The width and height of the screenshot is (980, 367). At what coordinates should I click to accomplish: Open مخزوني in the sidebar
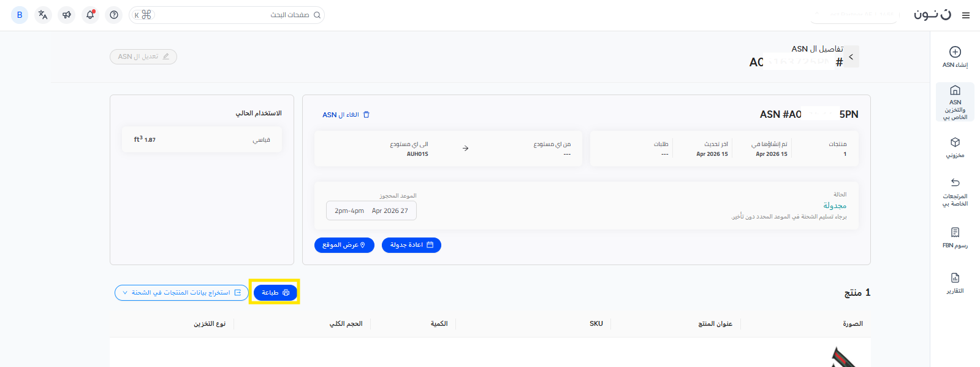(955, 147)
